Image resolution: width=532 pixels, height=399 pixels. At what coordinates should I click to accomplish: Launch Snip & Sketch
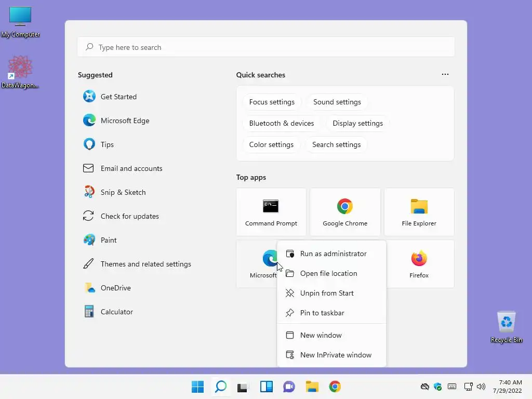tap(114, 192)
